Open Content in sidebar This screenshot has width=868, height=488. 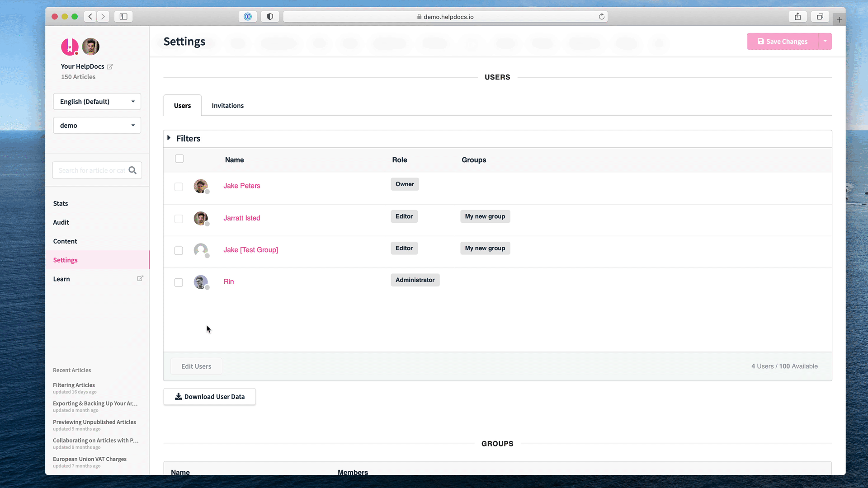click(x=65, y=241)
